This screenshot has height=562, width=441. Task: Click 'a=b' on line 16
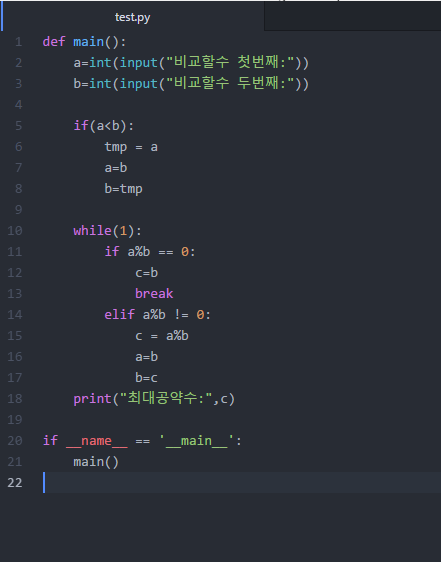[x=147, y=357]
